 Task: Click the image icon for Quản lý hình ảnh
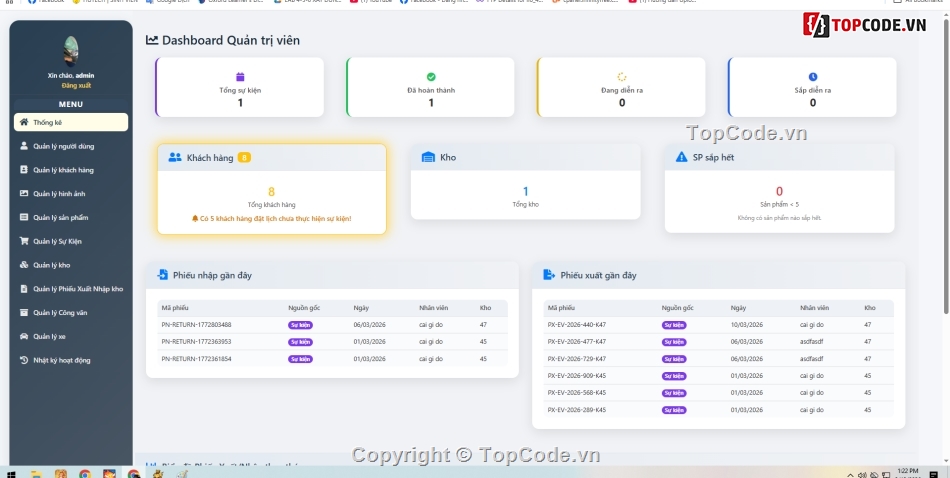(24, 193)
